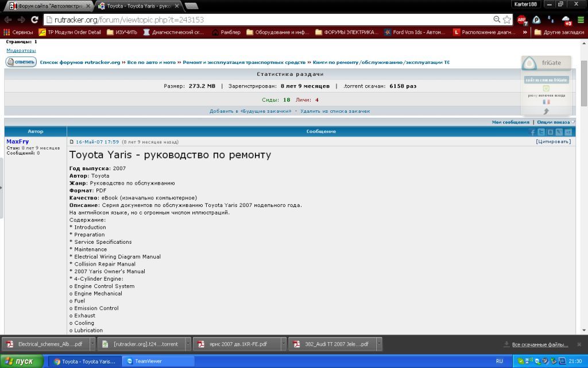Open the cloud extension with +3 badge
This screenshot has height=368, width=588.
coord(566,20)
